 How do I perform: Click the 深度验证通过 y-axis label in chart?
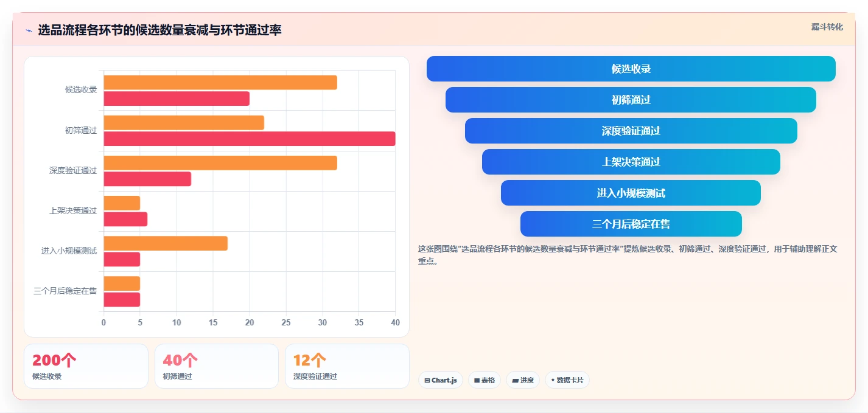73,170
